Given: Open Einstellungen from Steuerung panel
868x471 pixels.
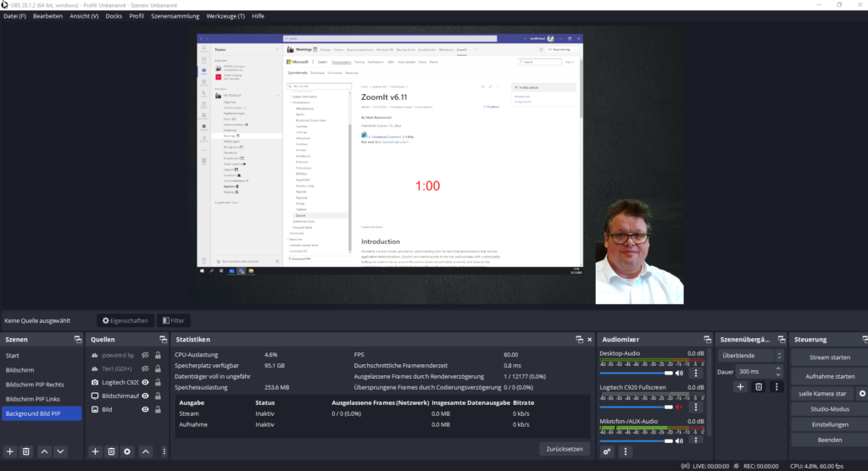Looking at the screenshot, I should (829, 424).
